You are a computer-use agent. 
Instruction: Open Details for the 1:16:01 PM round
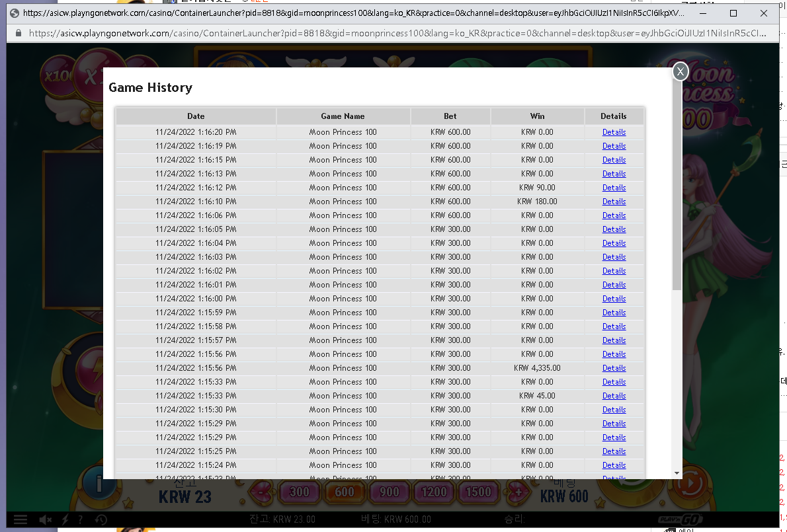pos(614,284)
